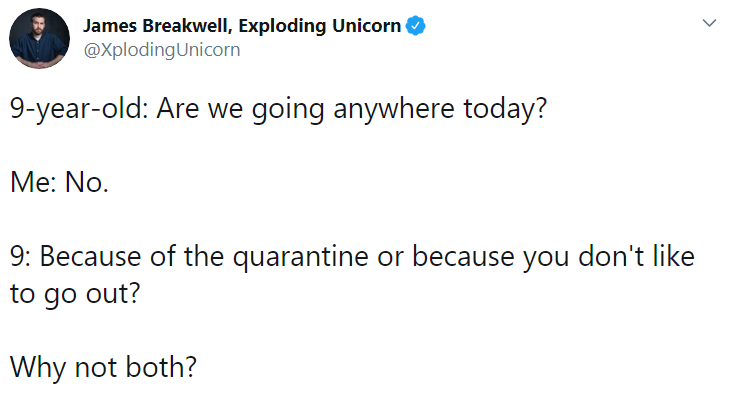Click the word 'Unicorn' in the display name
This screenshot has width=730, height=393.
366,26
